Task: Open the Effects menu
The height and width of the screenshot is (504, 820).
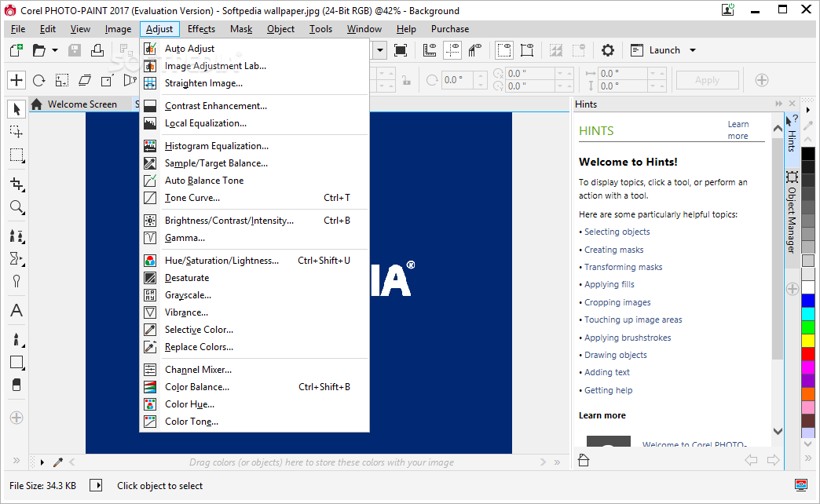Action: click(x=201, y=29)
